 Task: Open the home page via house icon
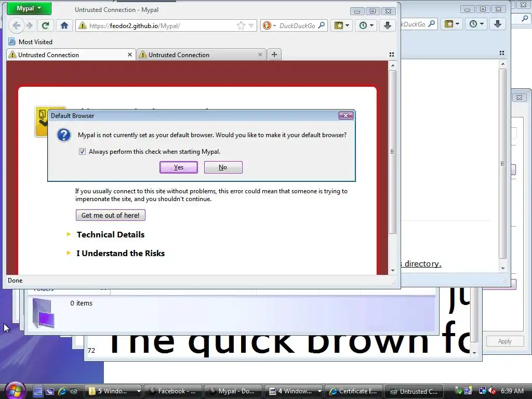(64, 25)
